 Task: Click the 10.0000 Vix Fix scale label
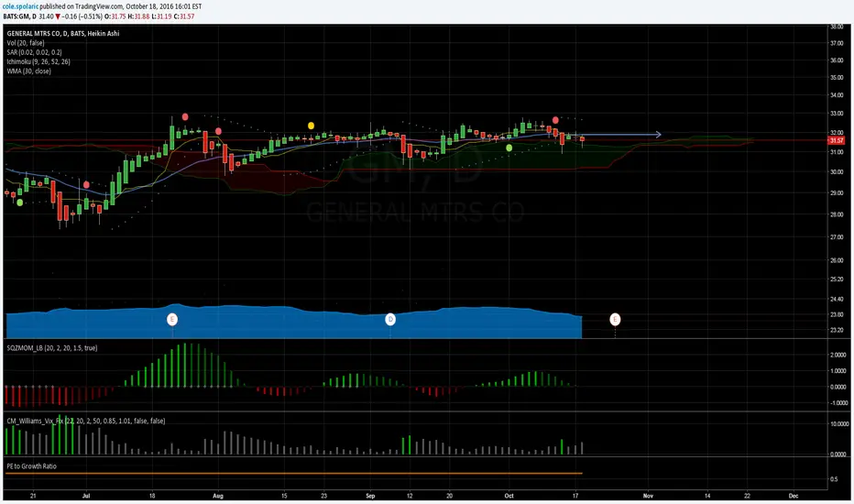(838, 424)
